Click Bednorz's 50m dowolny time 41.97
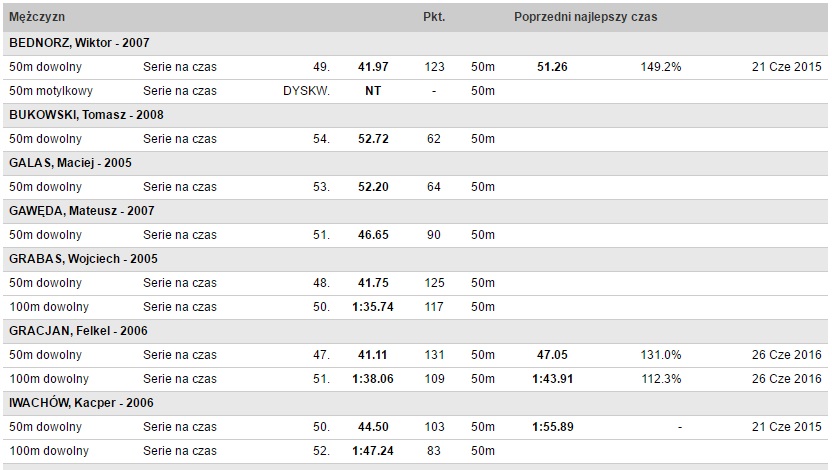832x470 pixels. click(373, 67)
